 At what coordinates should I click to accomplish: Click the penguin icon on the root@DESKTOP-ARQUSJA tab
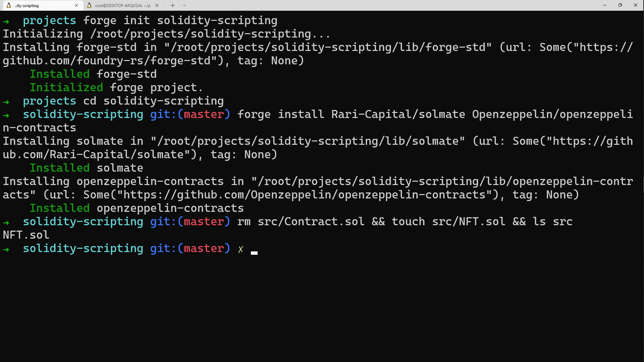[x=90, y=5]
